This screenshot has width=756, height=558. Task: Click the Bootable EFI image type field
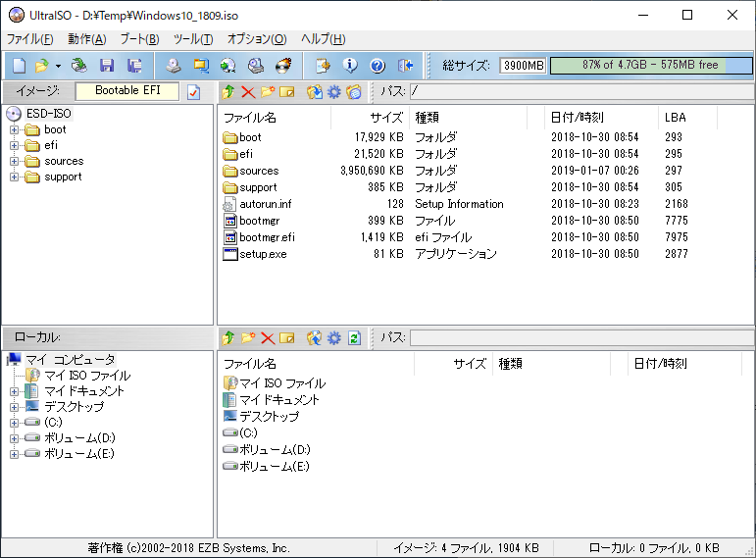127,90
